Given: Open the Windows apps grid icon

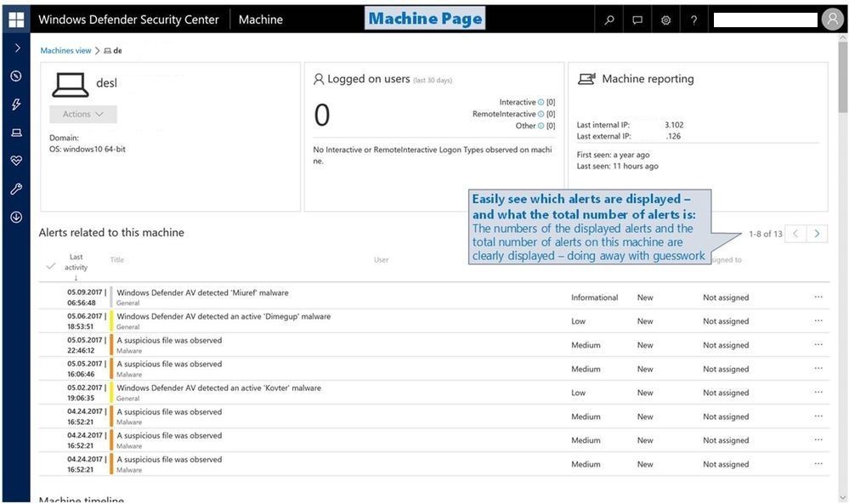Looking at the screenshot, I should [x=16, y=20].
